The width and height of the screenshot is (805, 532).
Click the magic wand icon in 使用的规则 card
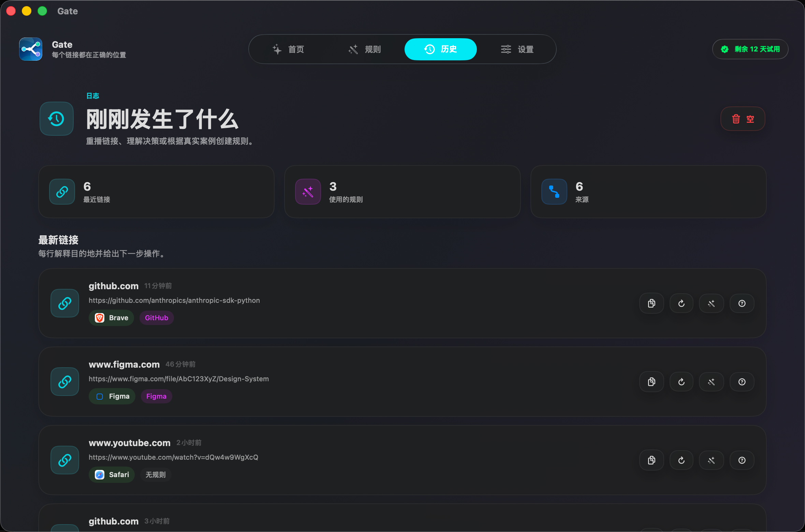click(x=308, y=192)
